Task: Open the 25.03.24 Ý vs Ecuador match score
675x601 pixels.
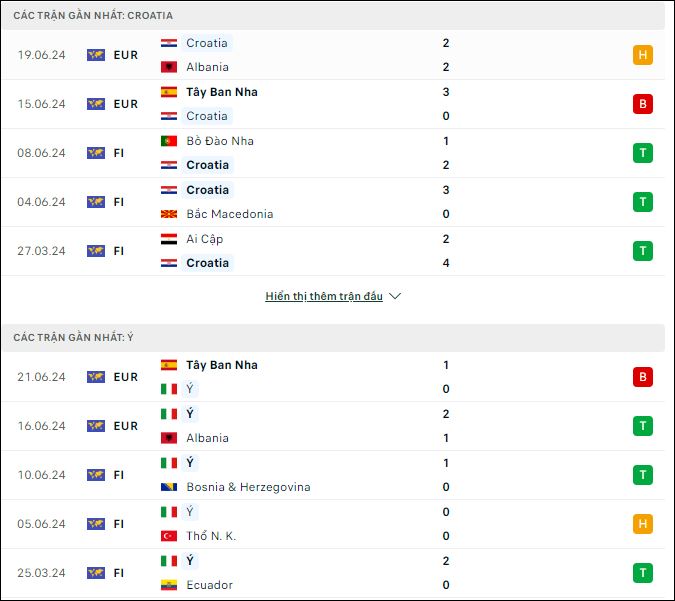Action: pyautogui.click(x=446, y=573)
